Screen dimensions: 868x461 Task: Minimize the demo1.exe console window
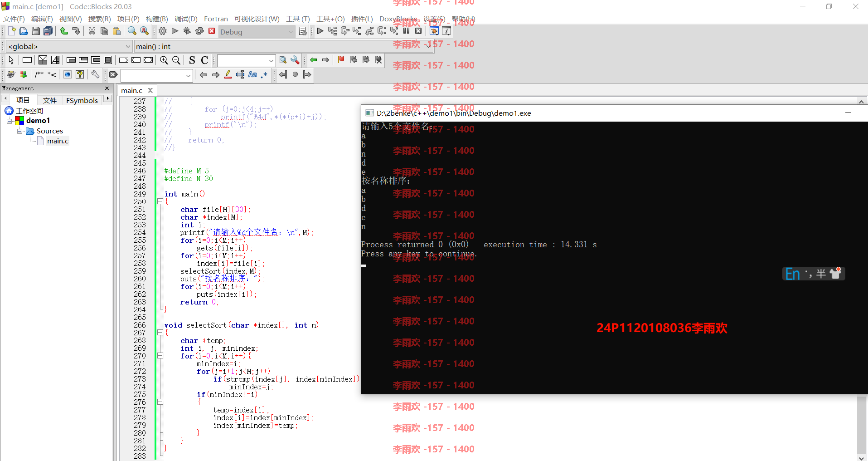848,113
